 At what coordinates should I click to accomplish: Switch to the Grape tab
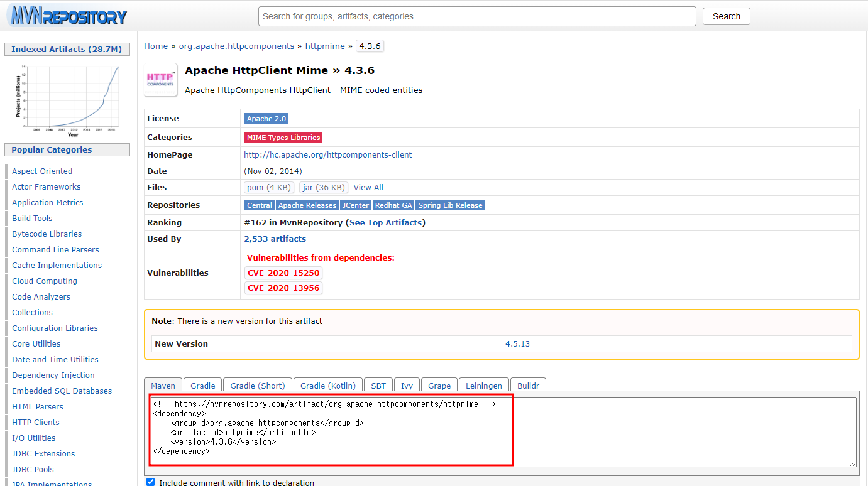(x=439, y=386)
